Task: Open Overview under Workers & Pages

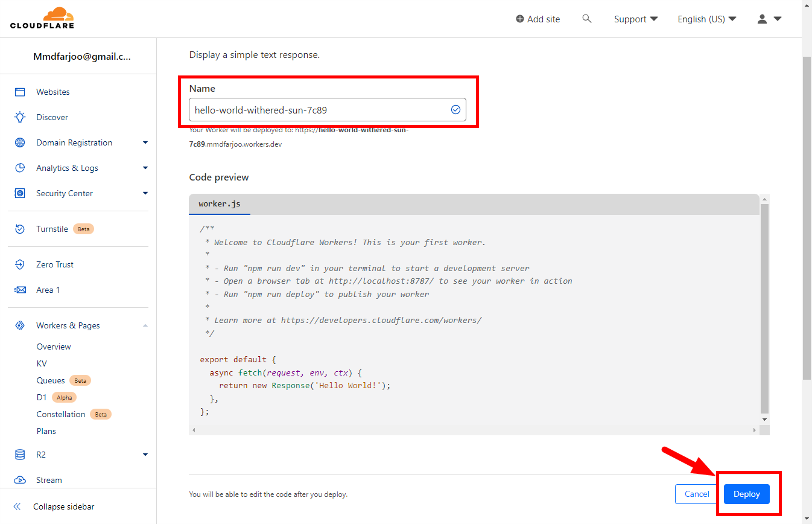Action: coord(54,347)
